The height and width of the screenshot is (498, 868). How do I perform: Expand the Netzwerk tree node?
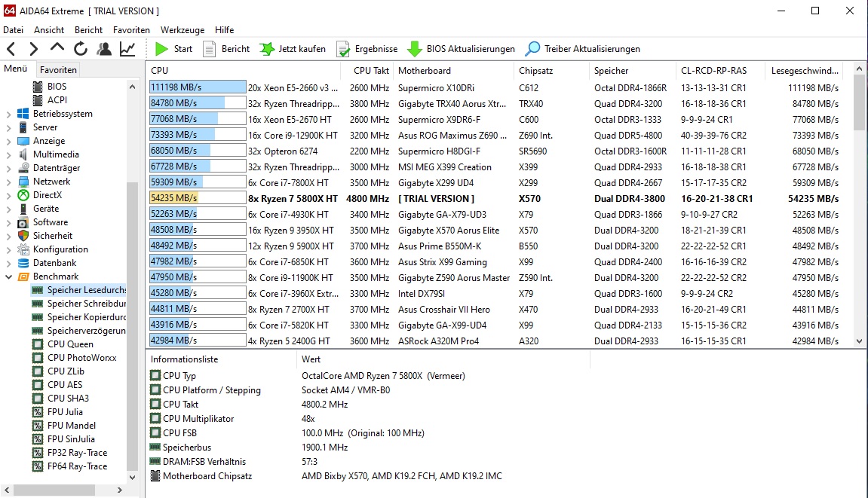click(8, 182)
